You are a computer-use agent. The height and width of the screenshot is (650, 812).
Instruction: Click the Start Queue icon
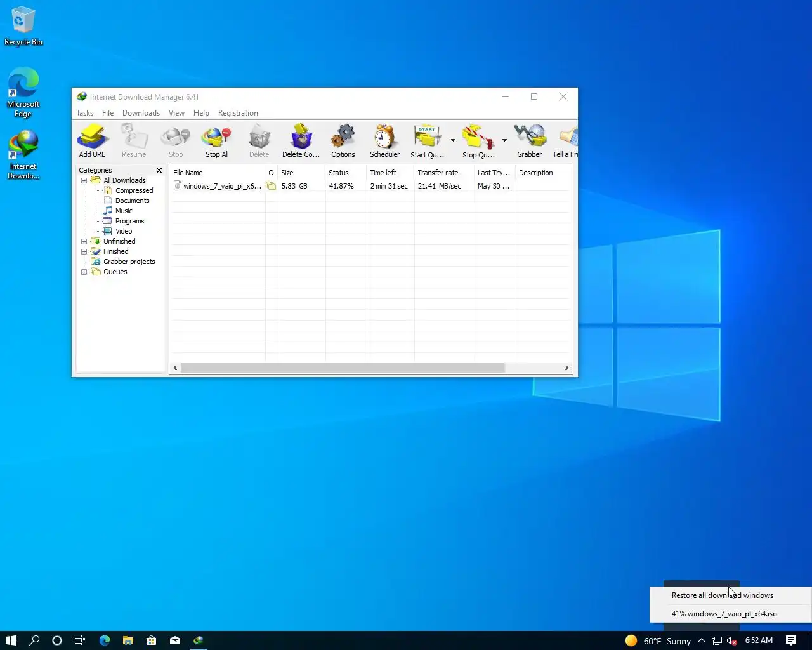click(x=427, y=140)
